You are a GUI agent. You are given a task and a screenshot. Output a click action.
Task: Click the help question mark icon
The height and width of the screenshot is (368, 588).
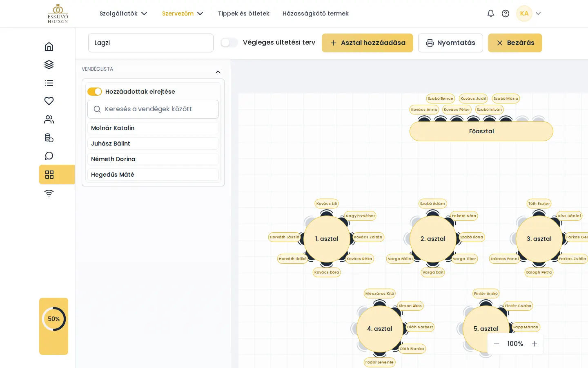click(x=506, y=13)
